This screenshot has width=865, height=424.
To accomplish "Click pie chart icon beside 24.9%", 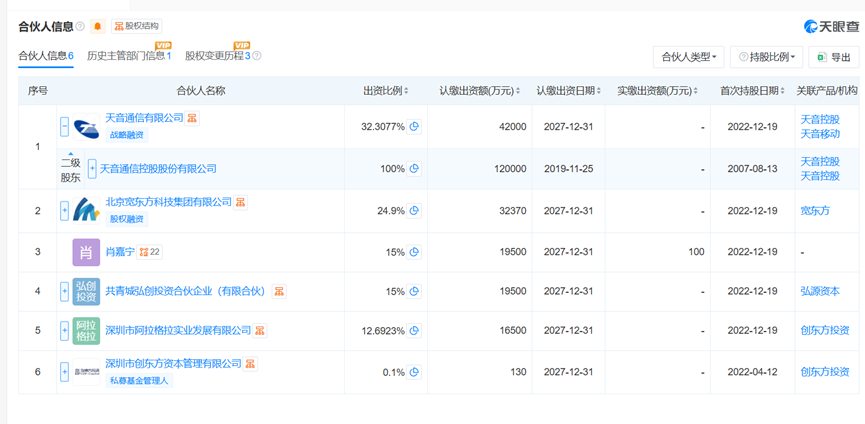I will [x=414, y=211].
